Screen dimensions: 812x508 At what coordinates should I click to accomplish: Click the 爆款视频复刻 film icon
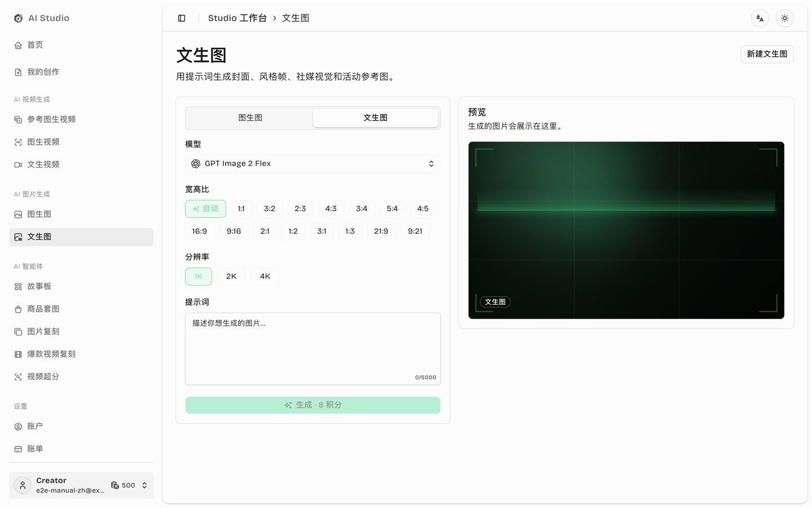[18, 354]
